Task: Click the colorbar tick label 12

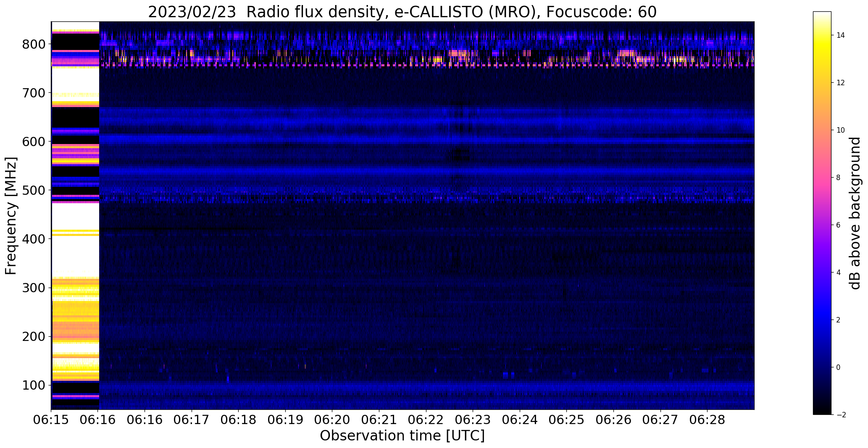Action: click(x=841, y=83)
